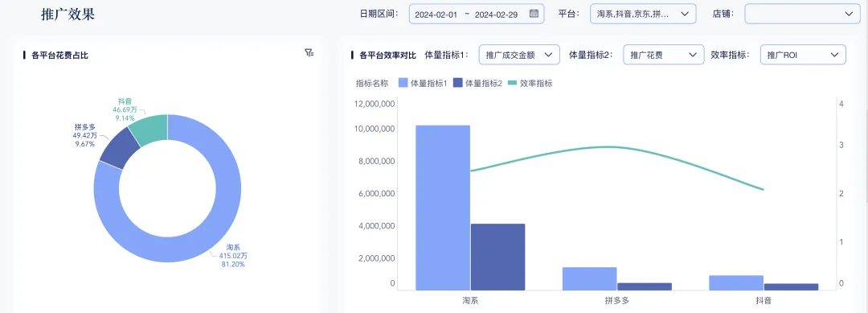The width and height of the screenshot is (868, 313).
Task: Expand 体量指标1 dropdown set to 推广成交金额
Action: pos(518,55)
